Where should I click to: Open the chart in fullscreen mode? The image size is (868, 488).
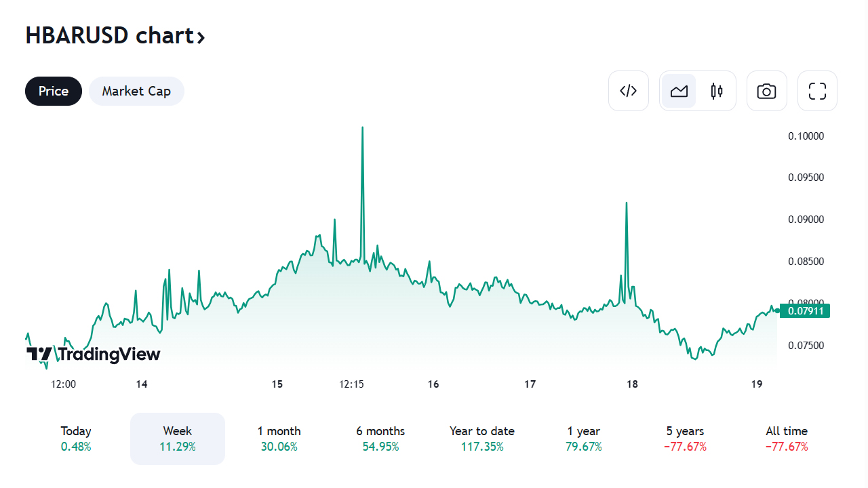click(x=817, y=91)
